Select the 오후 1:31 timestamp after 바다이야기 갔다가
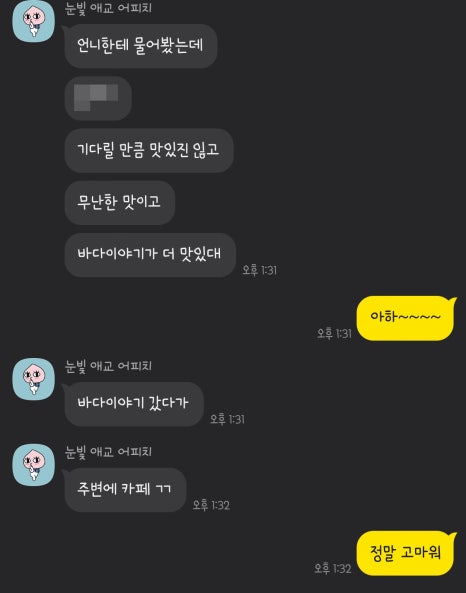This screenshot has height=593, width=466. [227, 419]
